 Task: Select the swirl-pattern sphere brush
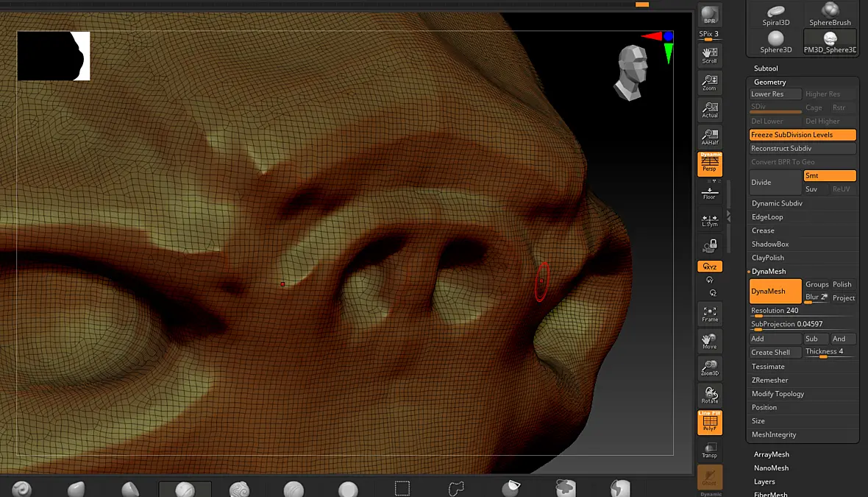click(239, 489)
